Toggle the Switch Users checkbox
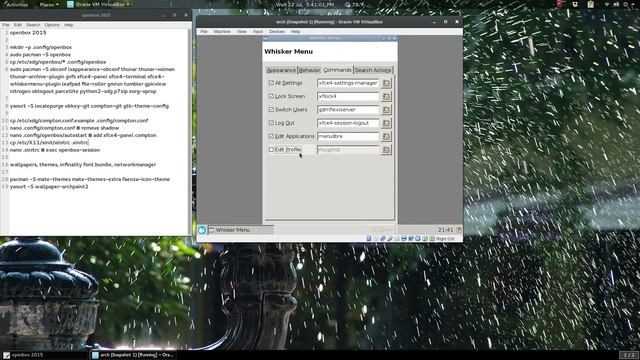 pos(271,110)
